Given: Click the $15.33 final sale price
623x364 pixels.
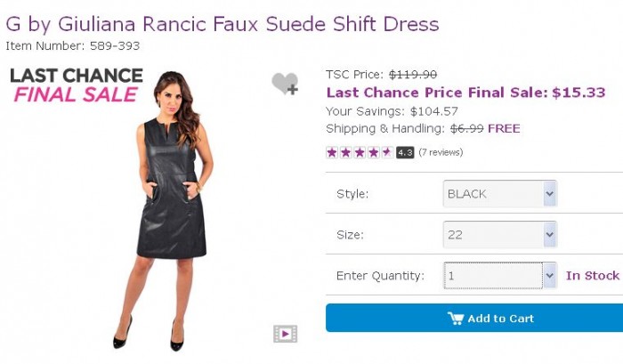Looking at the screenshot, I should [x=578, y=93].
